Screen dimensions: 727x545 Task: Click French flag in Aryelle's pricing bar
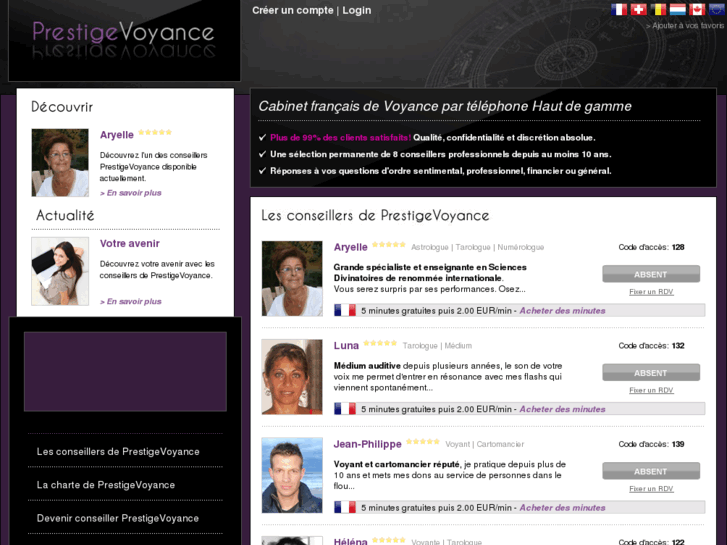click(x=344, y=310)
